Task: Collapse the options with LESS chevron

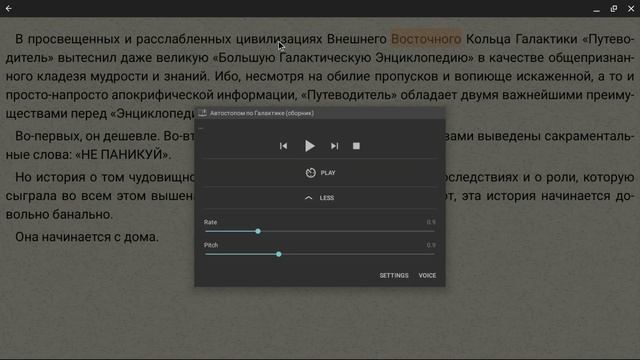Action: (320, 198)
